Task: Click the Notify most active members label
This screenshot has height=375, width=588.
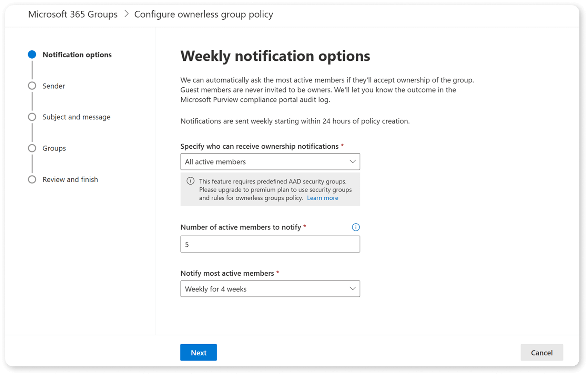Action: tap(227, 273)
